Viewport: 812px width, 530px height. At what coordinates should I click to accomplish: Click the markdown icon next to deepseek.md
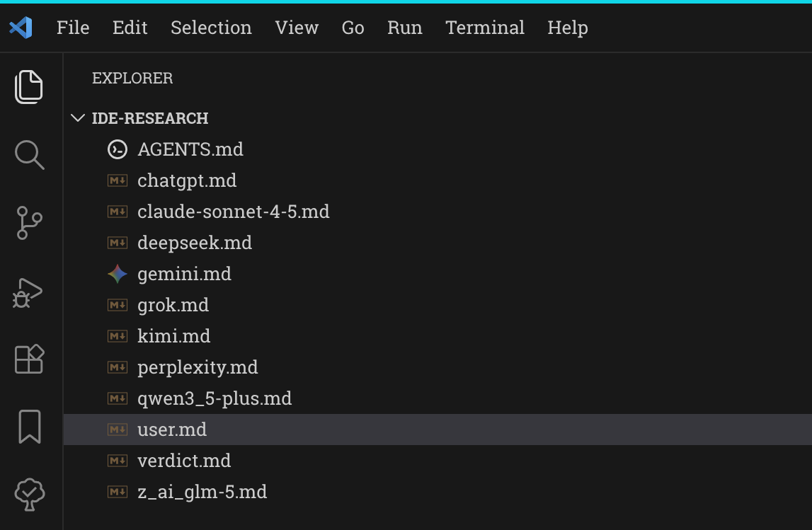pyautogui.click(x=118, y=243)
